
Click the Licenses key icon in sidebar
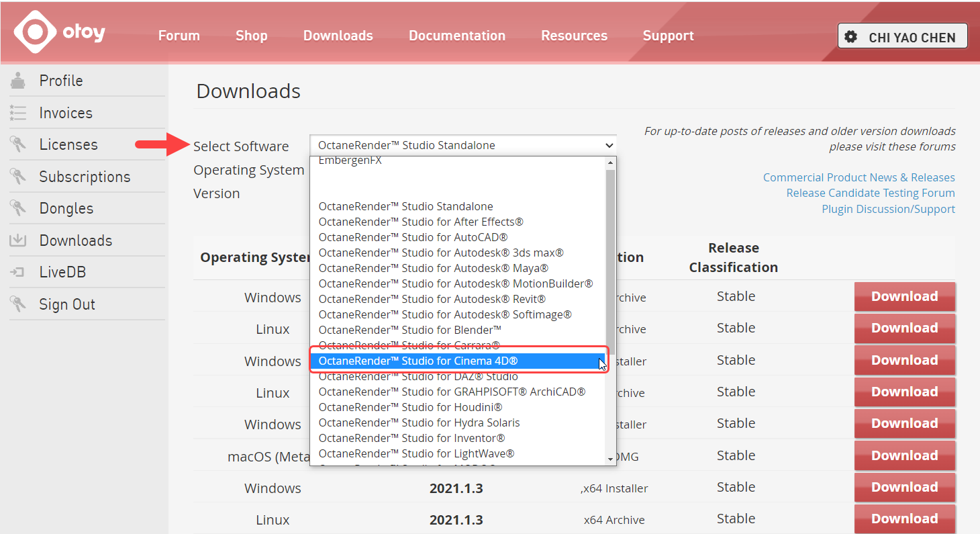[x=18, y=144]
